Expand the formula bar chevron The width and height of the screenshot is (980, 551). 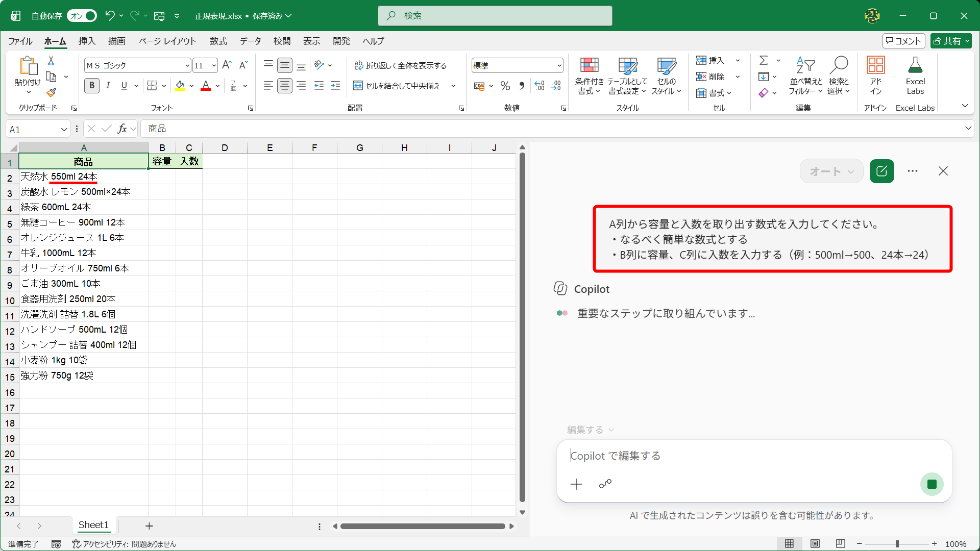968,128
